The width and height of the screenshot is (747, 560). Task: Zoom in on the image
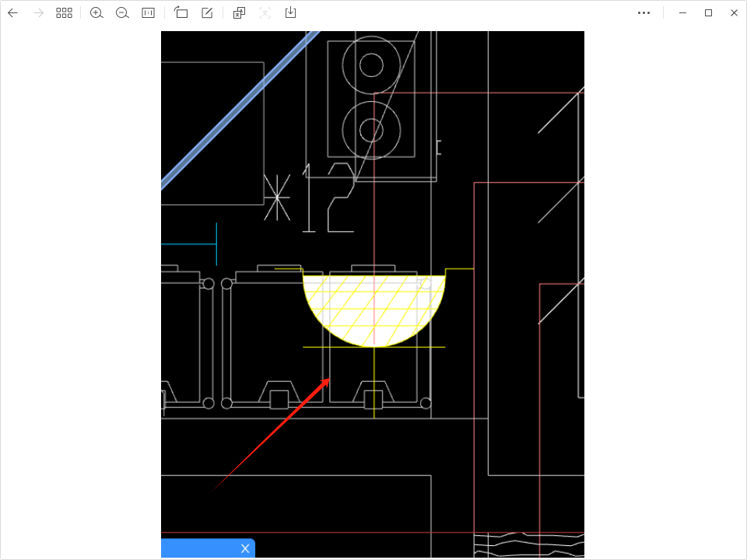pyautogui.click(x=96, y=13)
